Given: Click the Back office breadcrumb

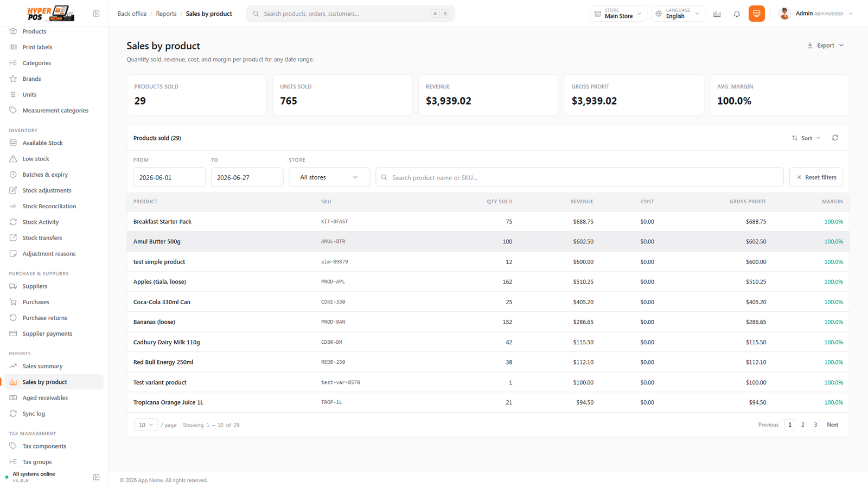Looking at the screenshot, I should 132,14.
